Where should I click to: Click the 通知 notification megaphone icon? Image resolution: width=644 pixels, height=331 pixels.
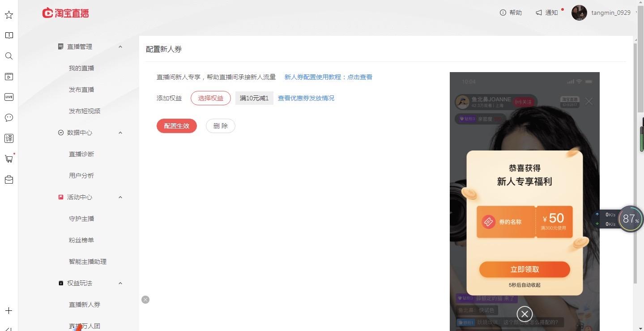pos(539,13)
